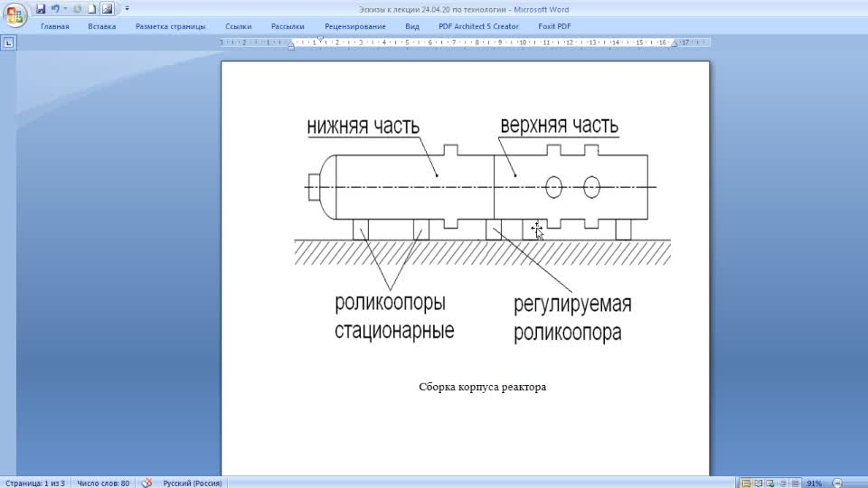The height and width of the screenshot is (488, 868).
Task: Click the left indent marker on ruler
Action: pyautogui.click(x=291, y=46)
